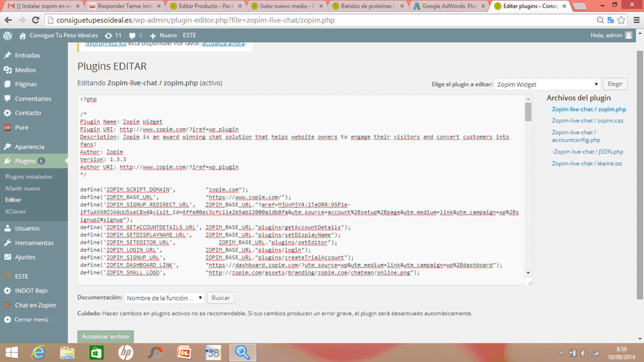The height and width of the screenshot is (362, 644).
Task: Click the home icon beside the site name
Action: 23,36
